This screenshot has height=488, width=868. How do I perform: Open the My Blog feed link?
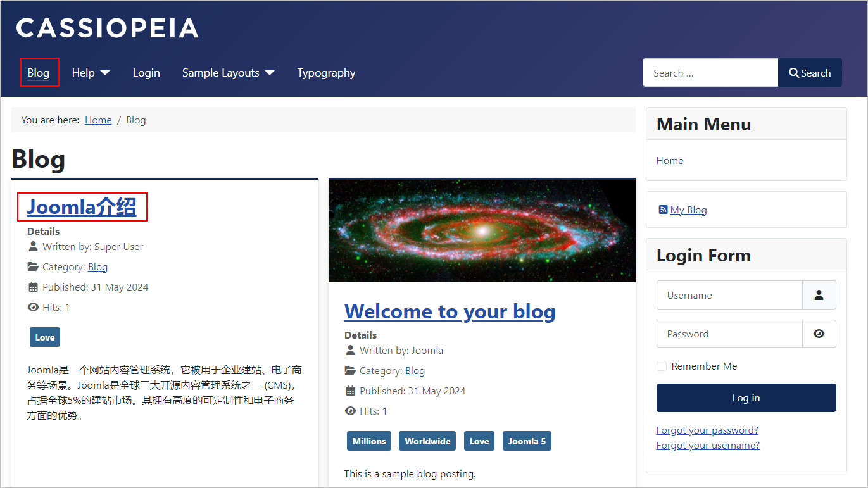[689, 210]
